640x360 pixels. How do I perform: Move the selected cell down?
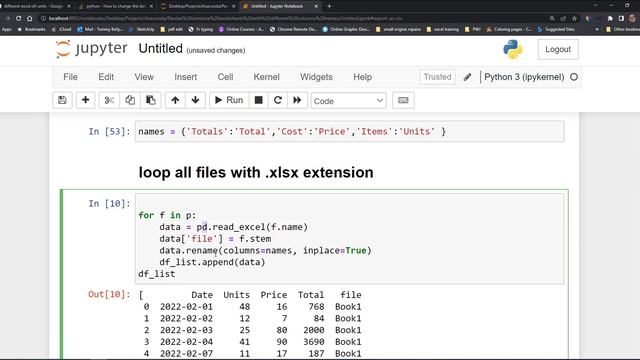pos(196,100)
